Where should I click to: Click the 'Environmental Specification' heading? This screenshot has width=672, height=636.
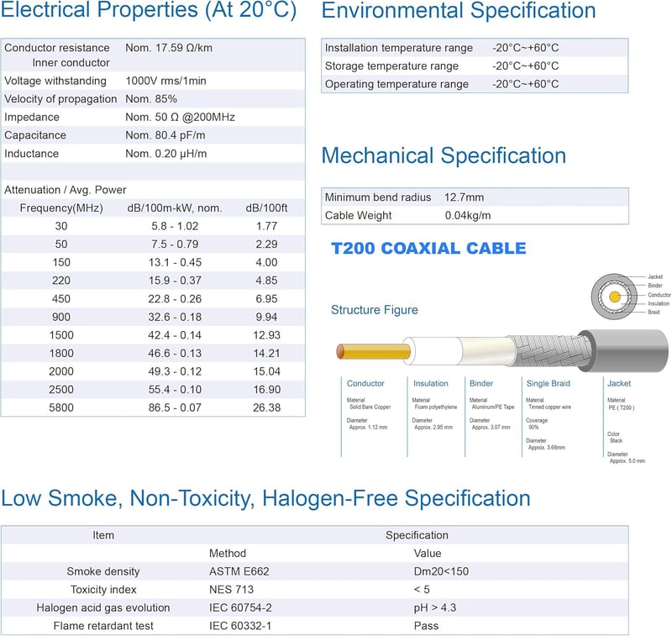[459, 10]
